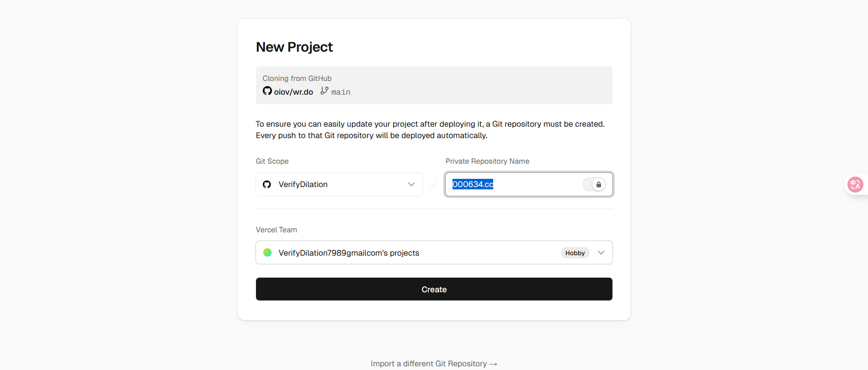Select VerifyDilation7989gmailcom's projects team text
Viewport: 868px width, 370px height.
349,253
